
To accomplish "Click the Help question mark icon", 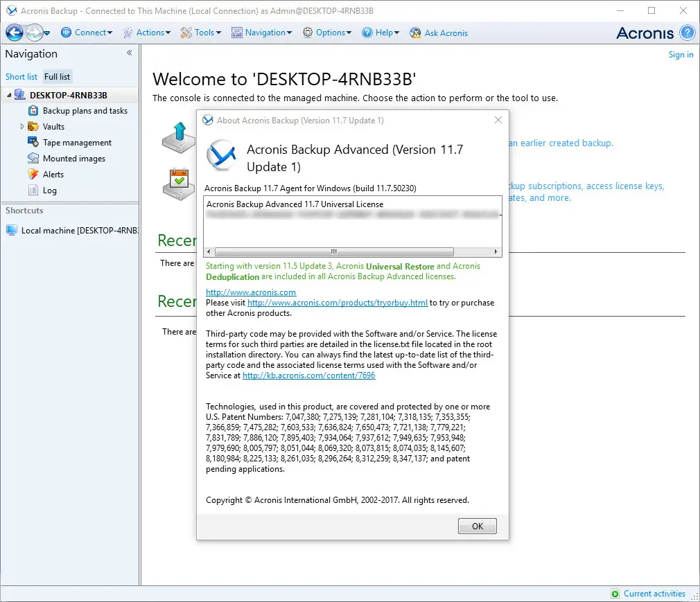I will pyautogui.click(x=367, y=33).
